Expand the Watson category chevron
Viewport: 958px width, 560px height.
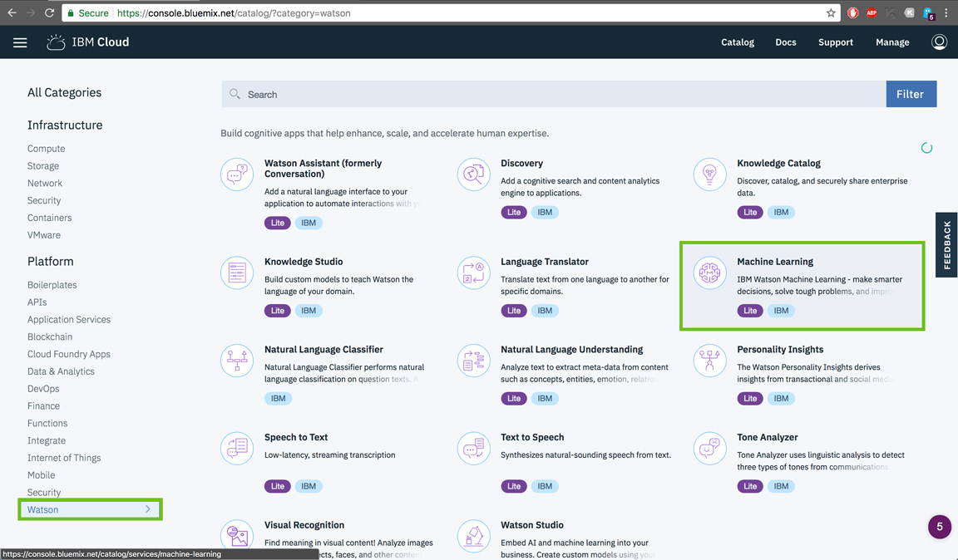point(148,509)
